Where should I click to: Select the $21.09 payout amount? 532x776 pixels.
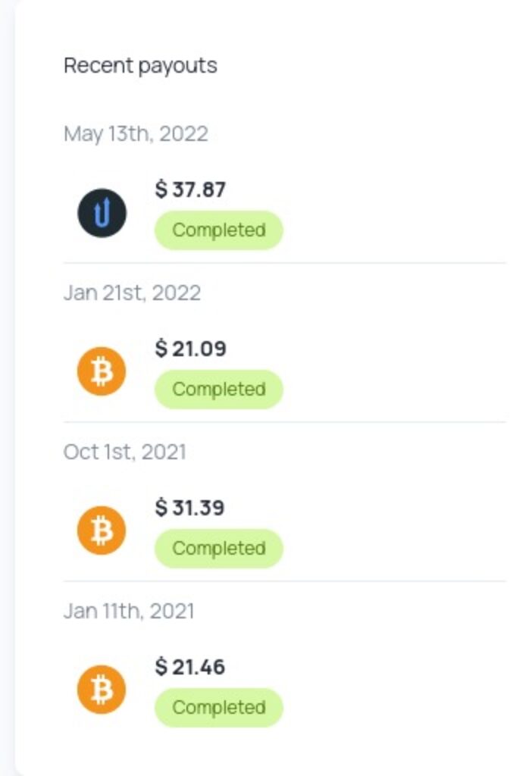(190, 349)
